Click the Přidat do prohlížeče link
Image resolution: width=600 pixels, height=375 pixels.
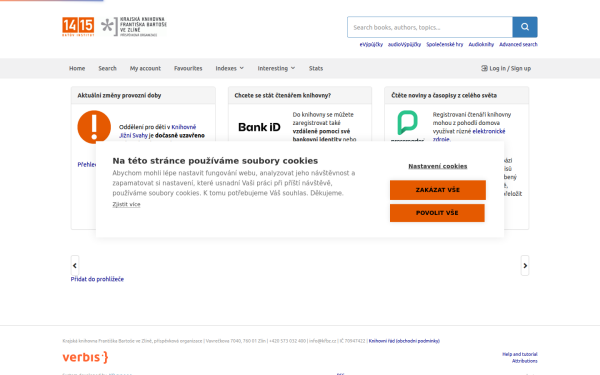pos(97,279)
